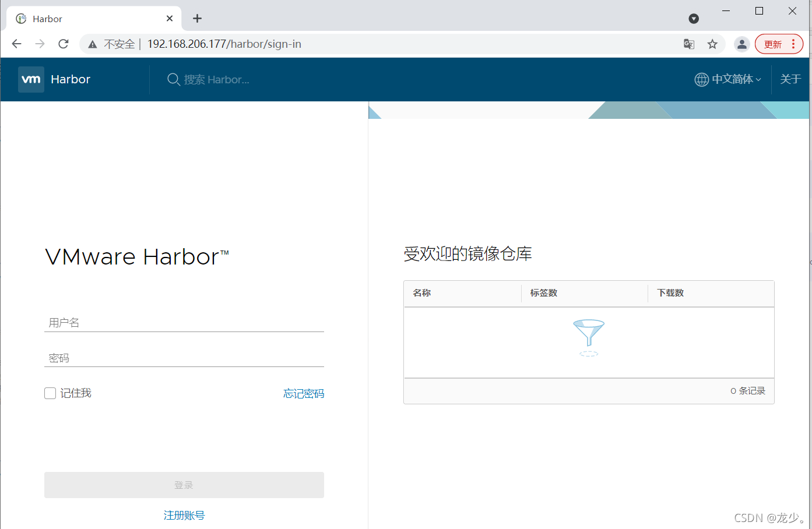Select the Harbor browser tab
812x529 pixels.
[x=93, y=19]
